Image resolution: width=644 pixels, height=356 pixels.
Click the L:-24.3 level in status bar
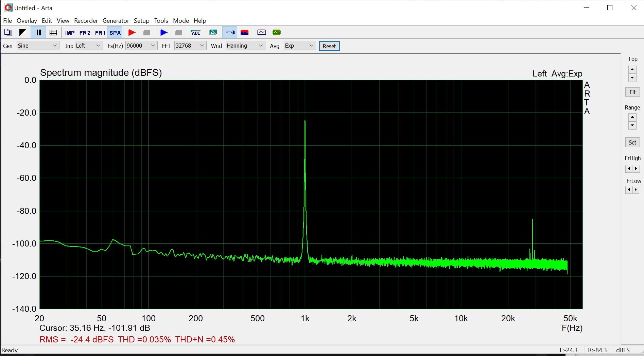(569, 350)
